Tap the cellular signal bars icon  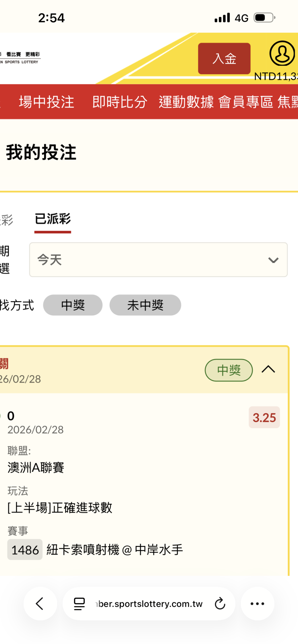222,18
